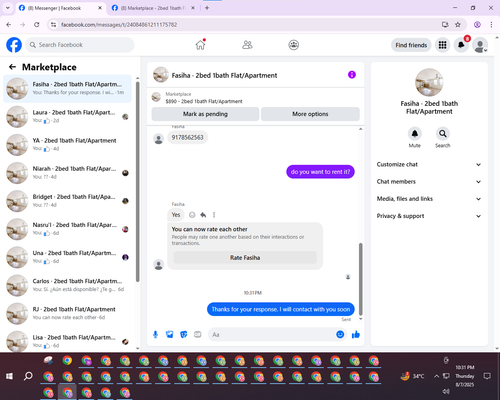Open YA - 2bed 1bath Flat/Apartment conversation
Viewport: 500px width, 400px height.
pyautogui.click(x=68, y=145)
